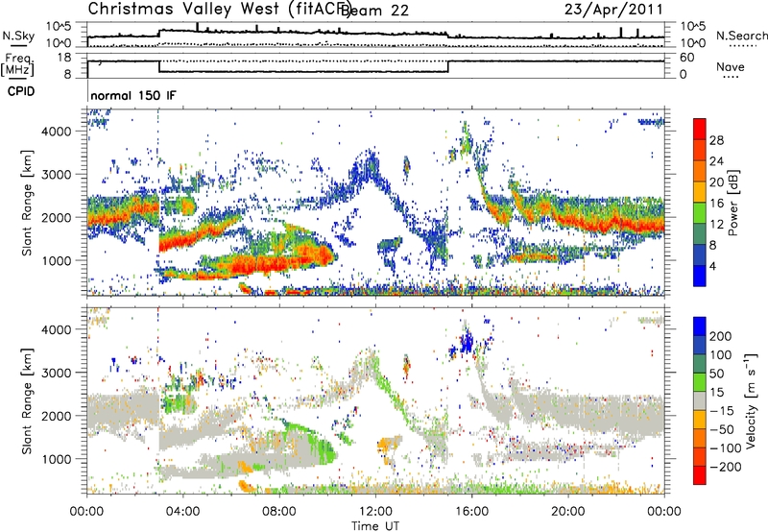The width and height of the screenshot is (768, 532).
Task: Click the '100' tick on the Velocity scale
Action: pos(721,354)
